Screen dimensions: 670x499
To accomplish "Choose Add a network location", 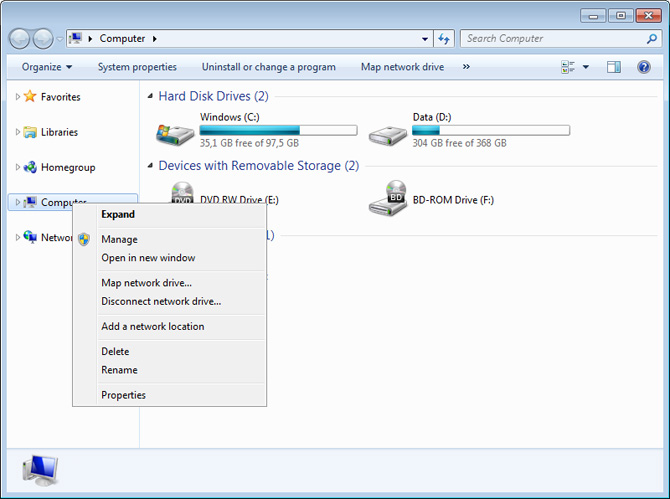I will (170, 327).
